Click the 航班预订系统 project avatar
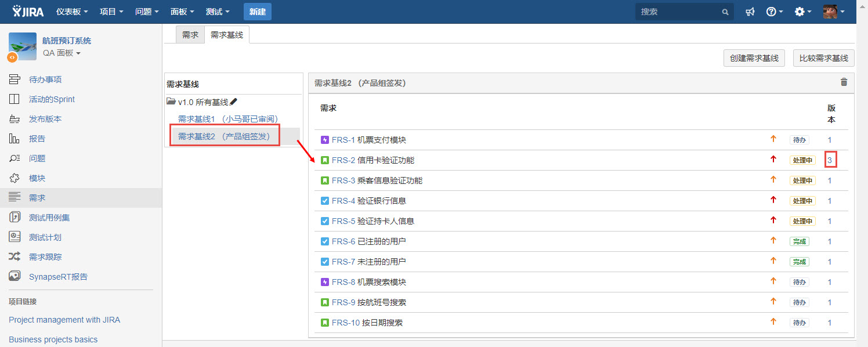 23,46
